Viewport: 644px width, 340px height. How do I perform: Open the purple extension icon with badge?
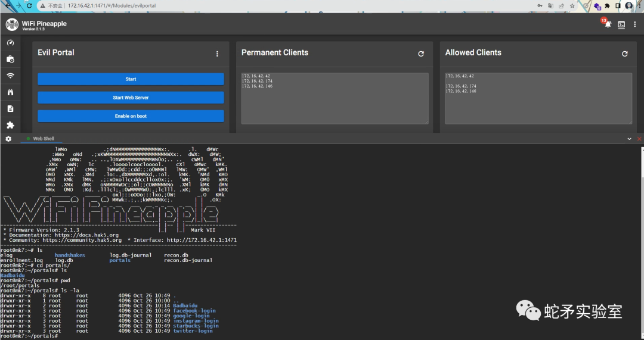pyautogui.click(x=597, y=6)
